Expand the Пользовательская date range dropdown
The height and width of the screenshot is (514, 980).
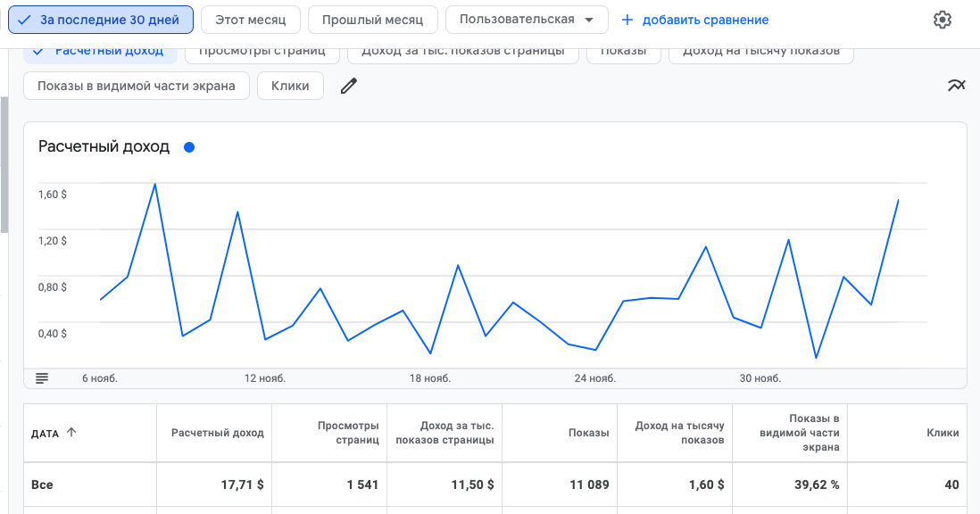(526, 20)
